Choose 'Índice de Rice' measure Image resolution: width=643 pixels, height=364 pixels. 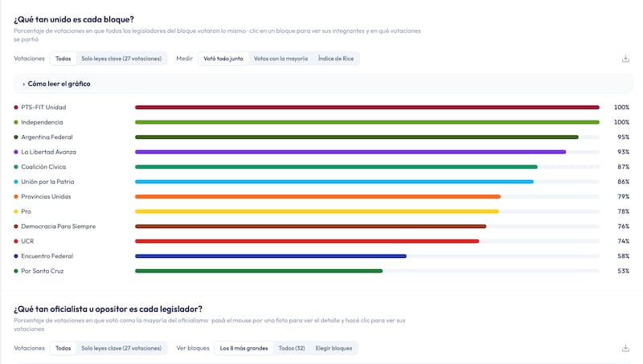pyautogui.click(x=336, y=59)
